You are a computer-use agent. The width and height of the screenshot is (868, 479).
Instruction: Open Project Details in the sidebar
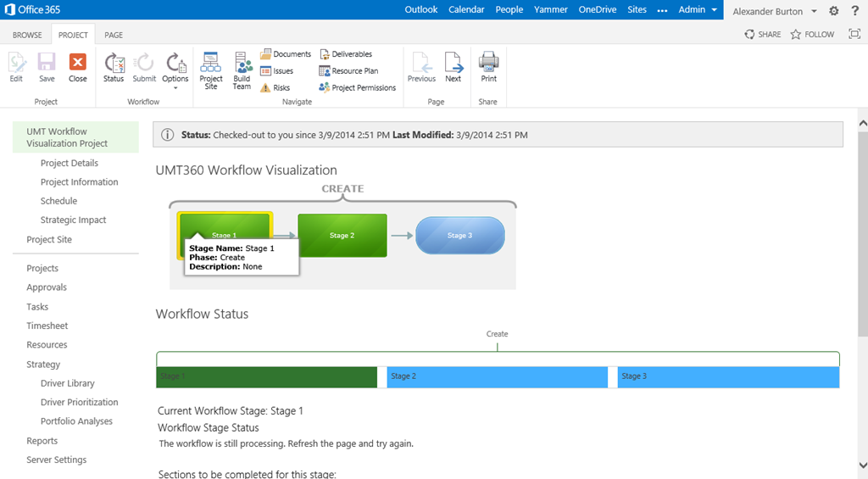[70, 163]
